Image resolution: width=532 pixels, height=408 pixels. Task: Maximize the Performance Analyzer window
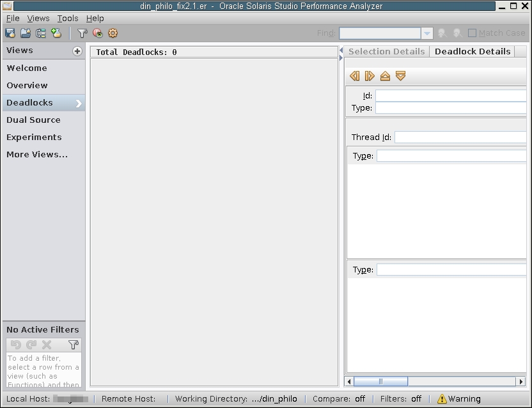[x=513, y=6]
